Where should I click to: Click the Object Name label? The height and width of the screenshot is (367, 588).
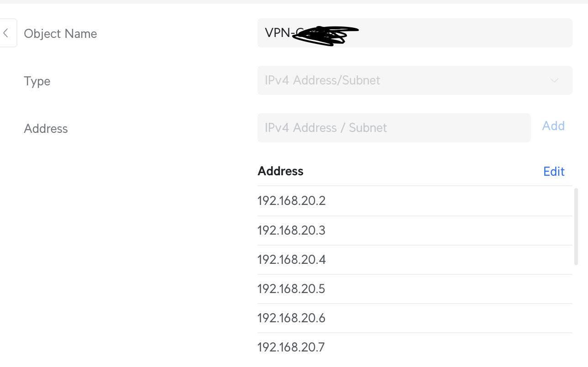[x=60, y=34]
